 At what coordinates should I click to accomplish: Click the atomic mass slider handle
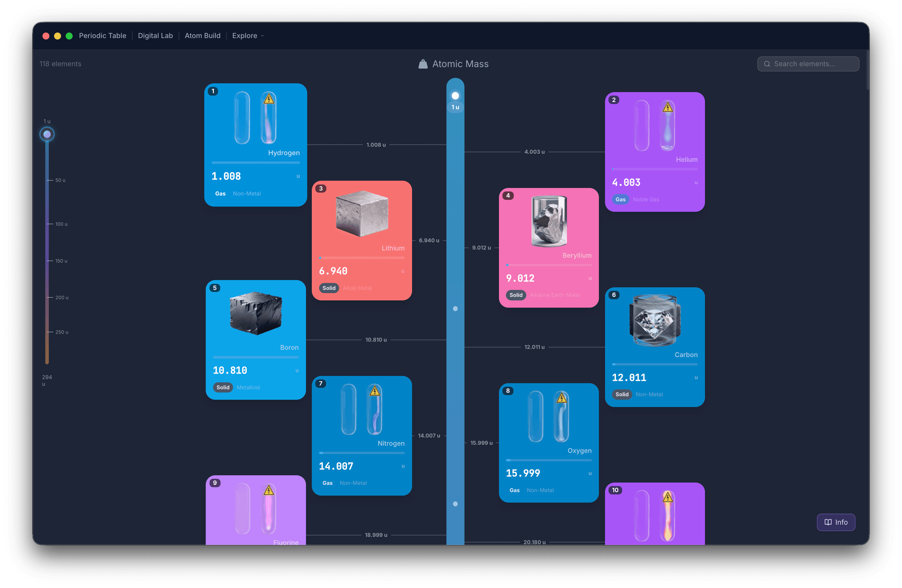[x=47, y=134]
